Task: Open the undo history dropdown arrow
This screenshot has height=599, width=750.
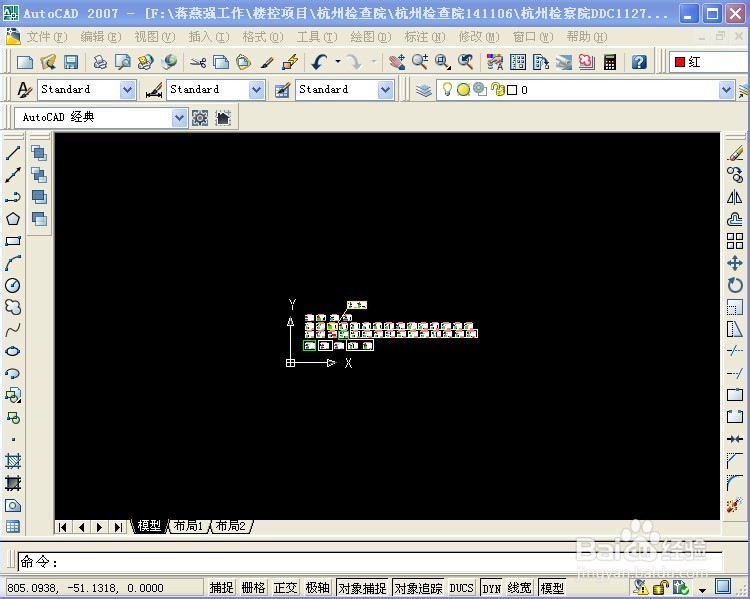Action: click(338, 62)
